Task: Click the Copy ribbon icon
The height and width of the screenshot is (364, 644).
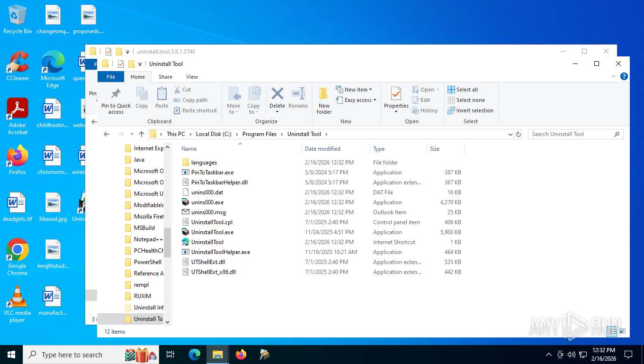Action: (x=142, y=98)
